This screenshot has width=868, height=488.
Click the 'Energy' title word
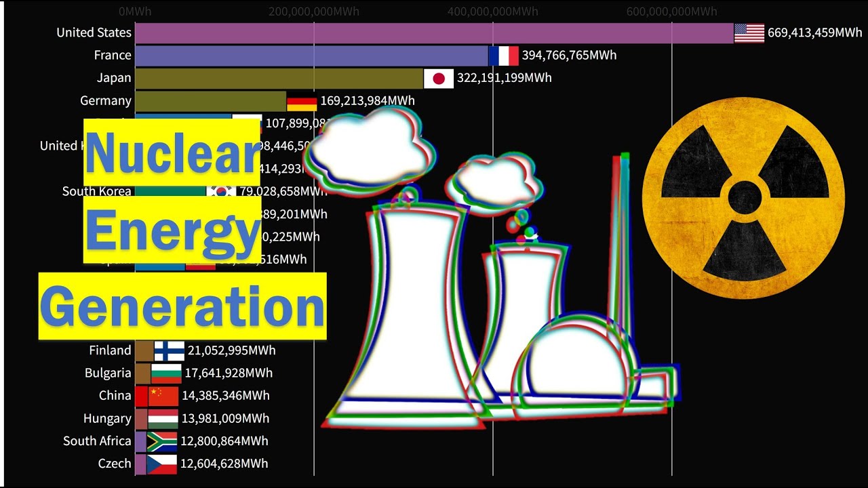coord(172,230)
